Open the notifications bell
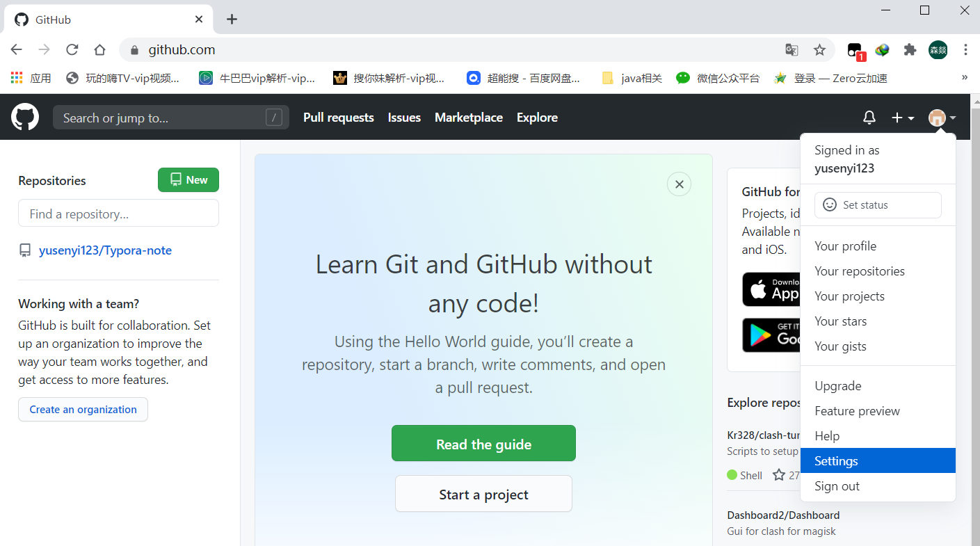Screen dimensions: 980x546 click(869, 118)
